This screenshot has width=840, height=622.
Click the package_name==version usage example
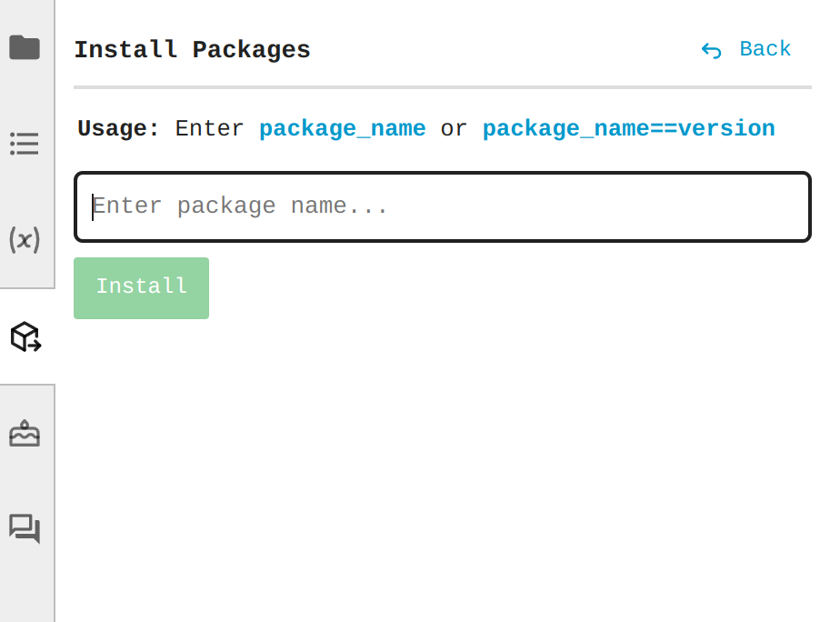click(628, 129)
